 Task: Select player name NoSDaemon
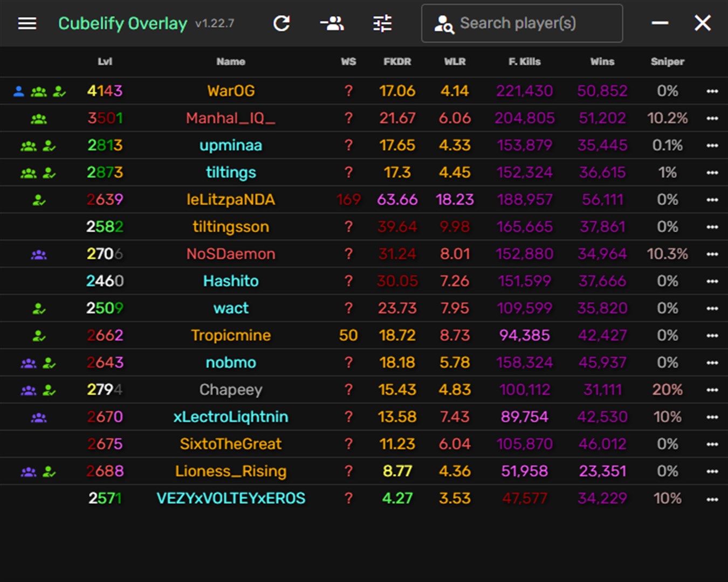231,254
